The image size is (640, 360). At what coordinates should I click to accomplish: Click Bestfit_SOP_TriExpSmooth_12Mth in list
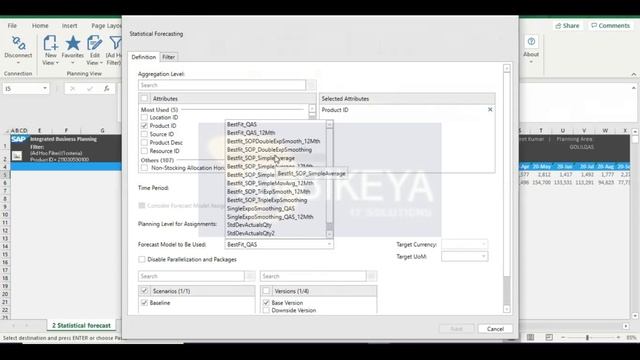pyautogui.click(x=269, y=191)
